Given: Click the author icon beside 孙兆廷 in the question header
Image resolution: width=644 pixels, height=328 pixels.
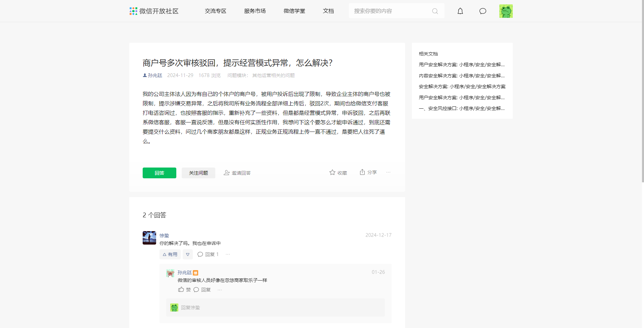Looking at the screenshot, I should pos(145,75).
